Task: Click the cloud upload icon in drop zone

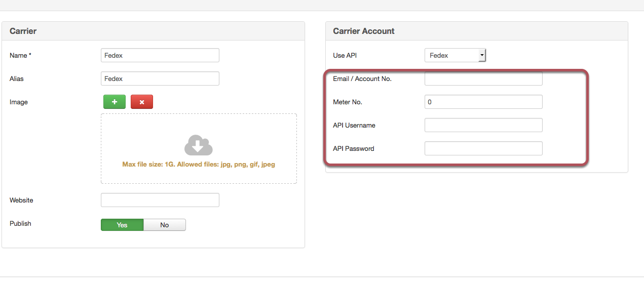Action: coord(199,145)
